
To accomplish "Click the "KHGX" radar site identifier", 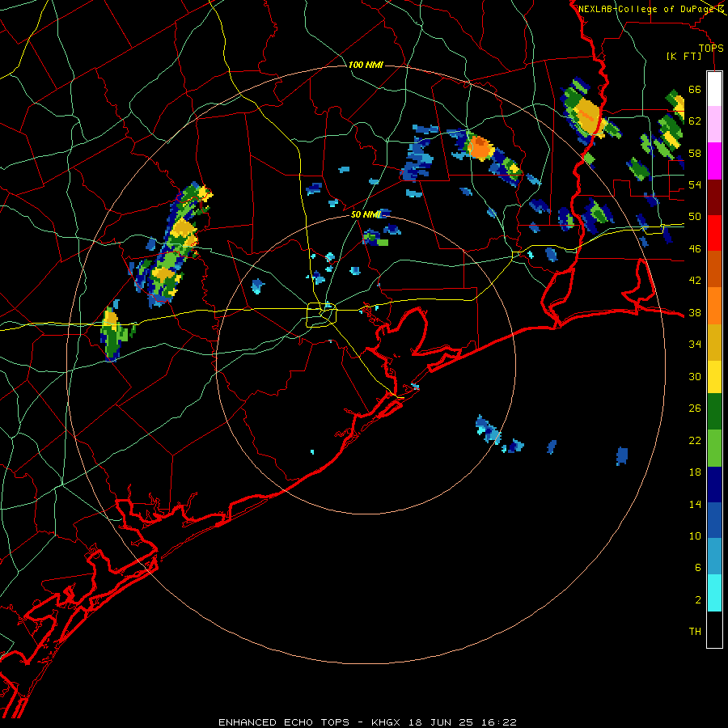I will tap(385, 722).
